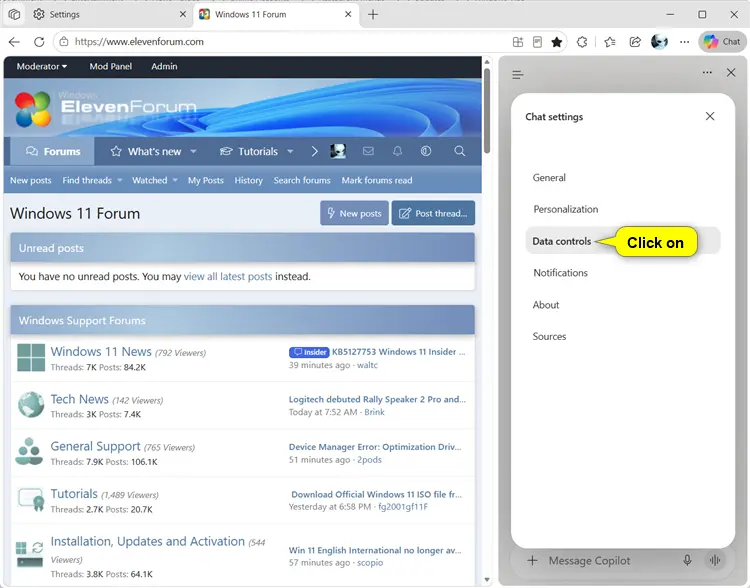This screenshot has height=588, width=750.
Task: Open the immersive reader icon
Action: 537,42
